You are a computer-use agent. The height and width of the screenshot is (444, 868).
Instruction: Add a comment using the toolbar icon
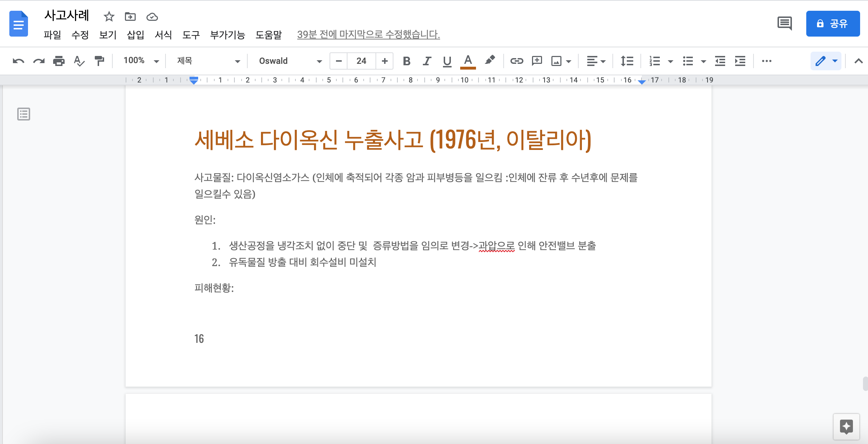click(537, 61)
